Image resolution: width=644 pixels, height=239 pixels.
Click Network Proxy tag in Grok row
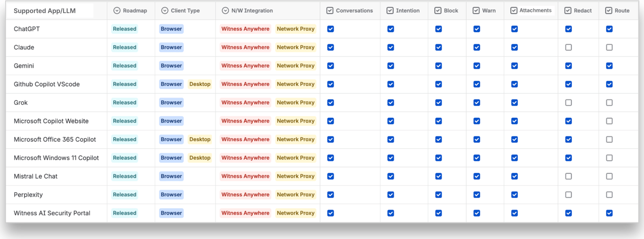point(296,102)
